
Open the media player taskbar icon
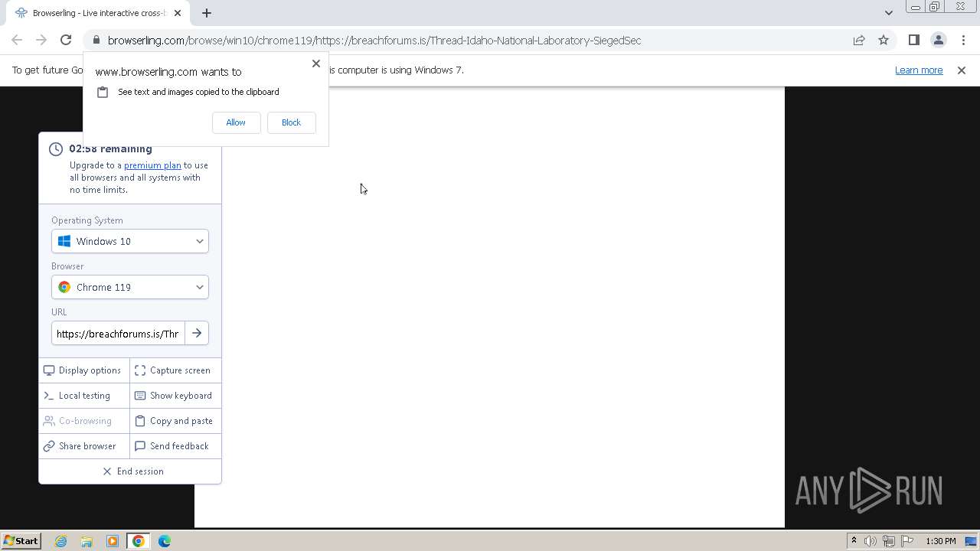(113, 541)
